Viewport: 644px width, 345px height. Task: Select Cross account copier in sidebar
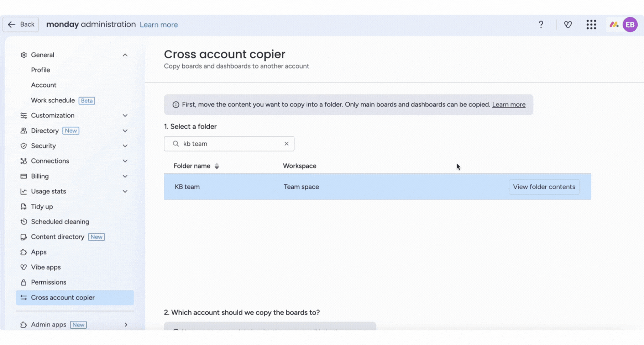click(x=75, y=298)
